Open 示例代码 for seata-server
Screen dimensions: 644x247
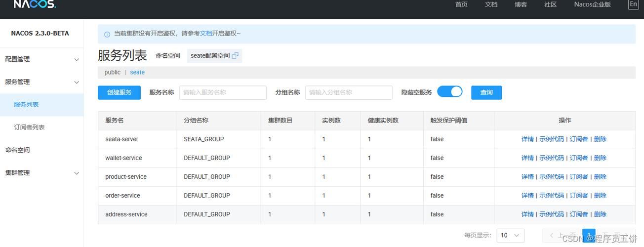tap(552, 139)
